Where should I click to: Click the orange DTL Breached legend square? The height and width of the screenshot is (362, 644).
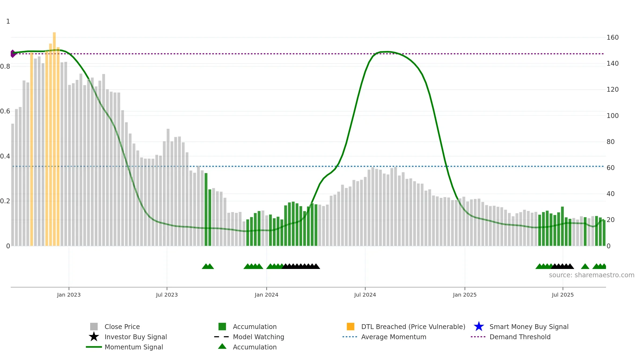350,326
